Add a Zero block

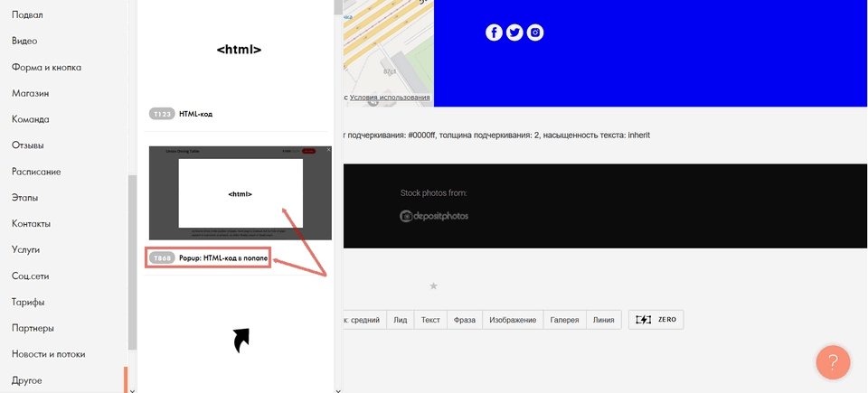(x=656, y=320)
